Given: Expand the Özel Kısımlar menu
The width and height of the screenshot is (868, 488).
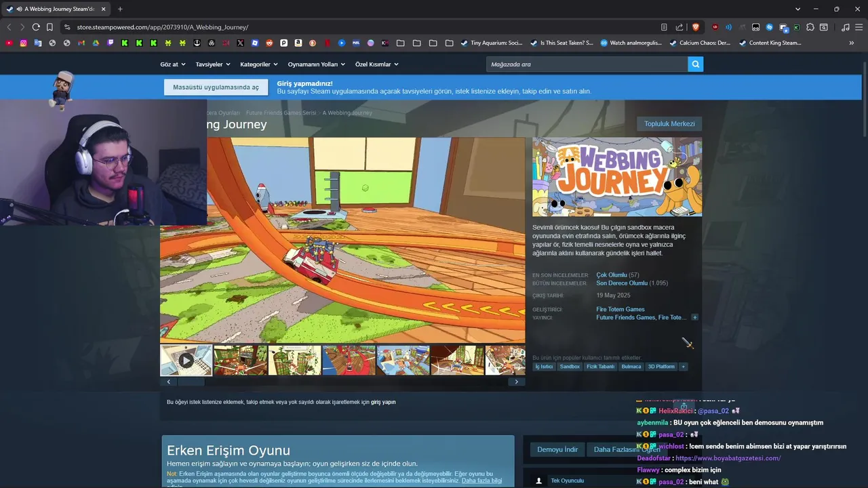Looking at the screenshot, I should (x=377, y=64).
